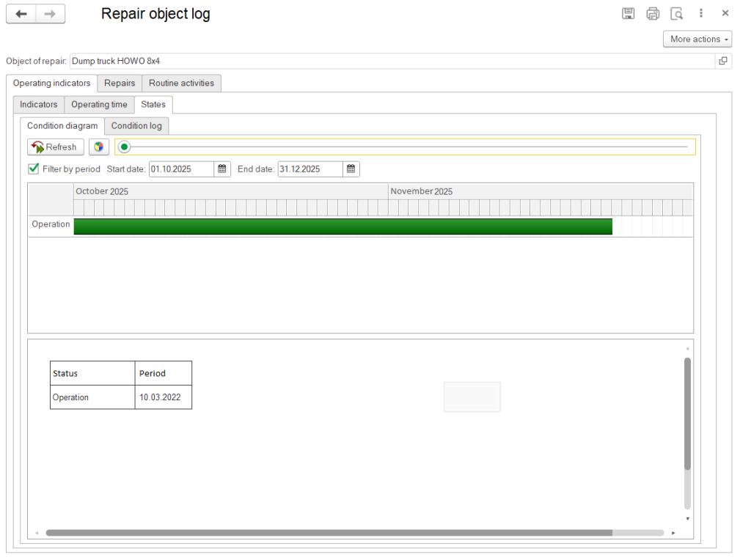The height and width of the screenshot is (560, 751).
Task: Click the green diagram scale slider handle
Action: (125, 147)
